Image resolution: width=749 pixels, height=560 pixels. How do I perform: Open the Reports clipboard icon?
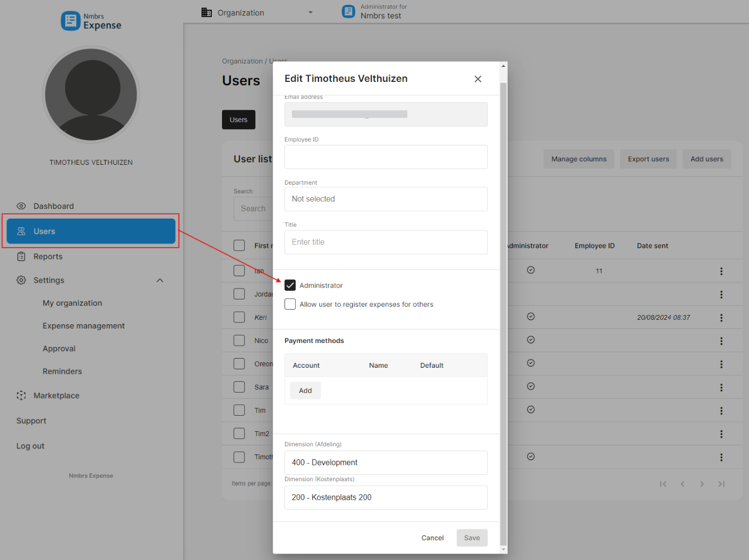pyautogui.click(x=21, y=257)
